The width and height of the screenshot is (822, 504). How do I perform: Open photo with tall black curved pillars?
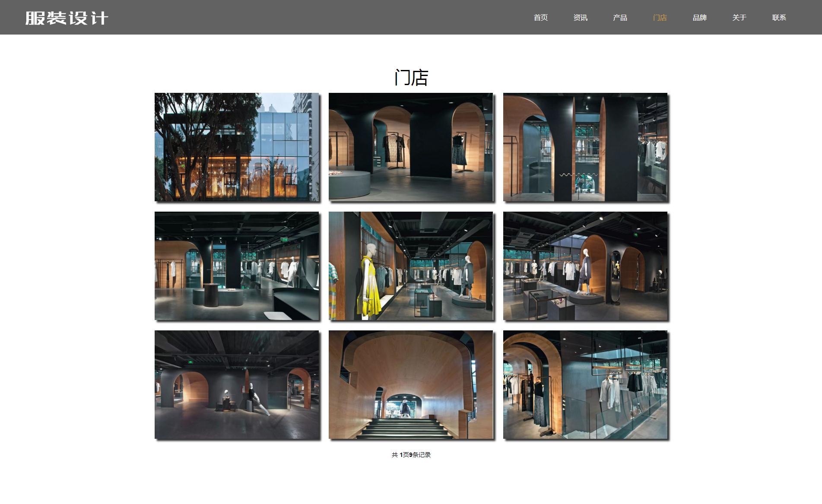coord(585,147)
